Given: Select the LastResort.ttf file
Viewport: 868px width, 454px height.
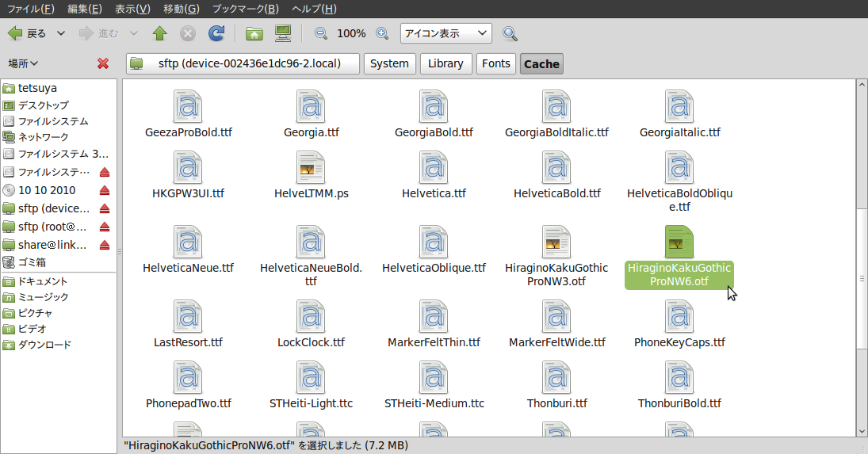Looking at the screenshot, I should coord(188,324).
